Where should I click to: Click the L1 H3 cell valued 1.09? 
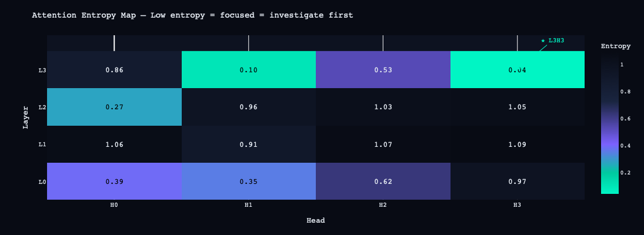click(518, 145)
